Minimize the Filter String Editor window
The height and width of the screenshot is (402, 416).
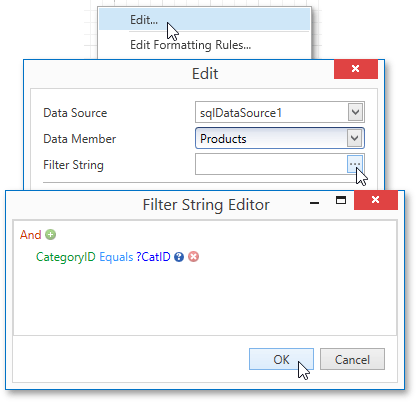pos(314,202)
